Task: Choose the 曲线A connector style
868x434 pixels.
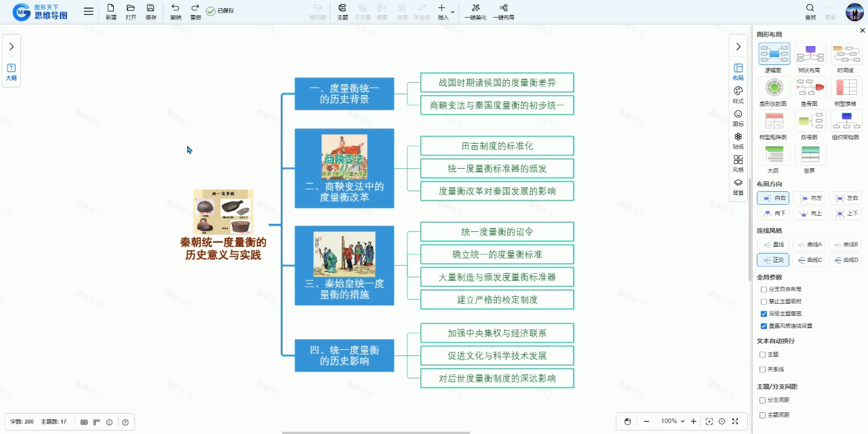Action: tap(810, 244)
